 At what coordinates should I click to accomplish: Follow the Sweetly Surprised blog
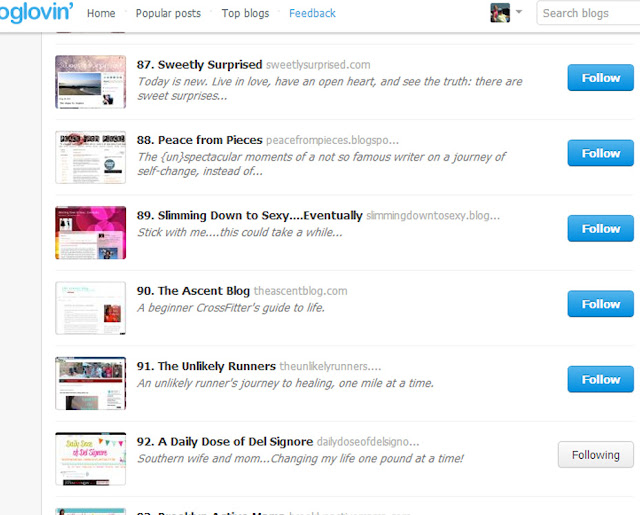600,78
